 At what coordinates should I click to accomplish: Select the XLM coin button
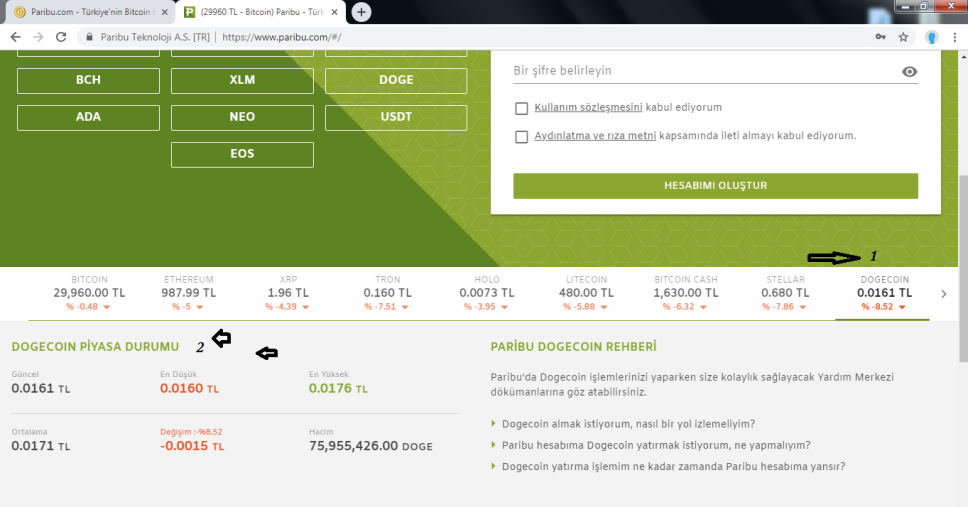pos(242,80)
